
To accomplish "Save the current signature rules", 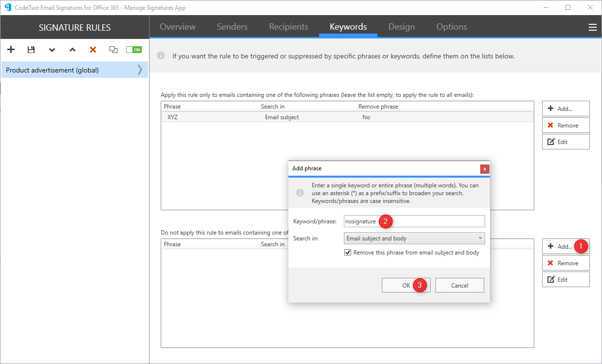I will [31, 49].
